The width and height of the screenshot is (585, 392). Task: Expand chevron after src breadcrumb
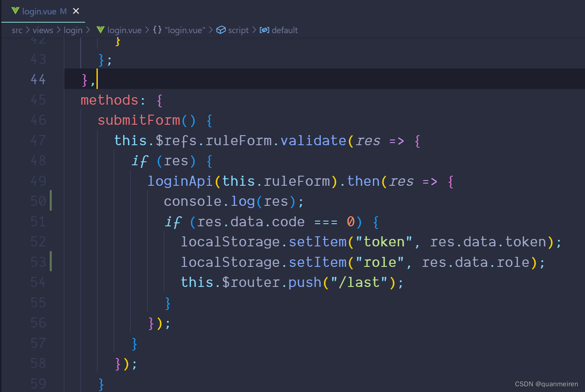click(x=28, y=30)
